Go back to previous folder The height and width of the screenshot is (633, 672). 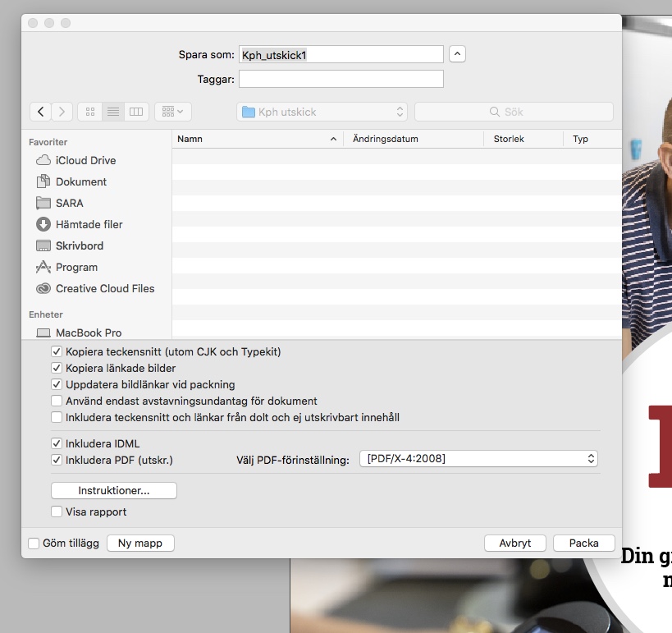coord(41,112)
